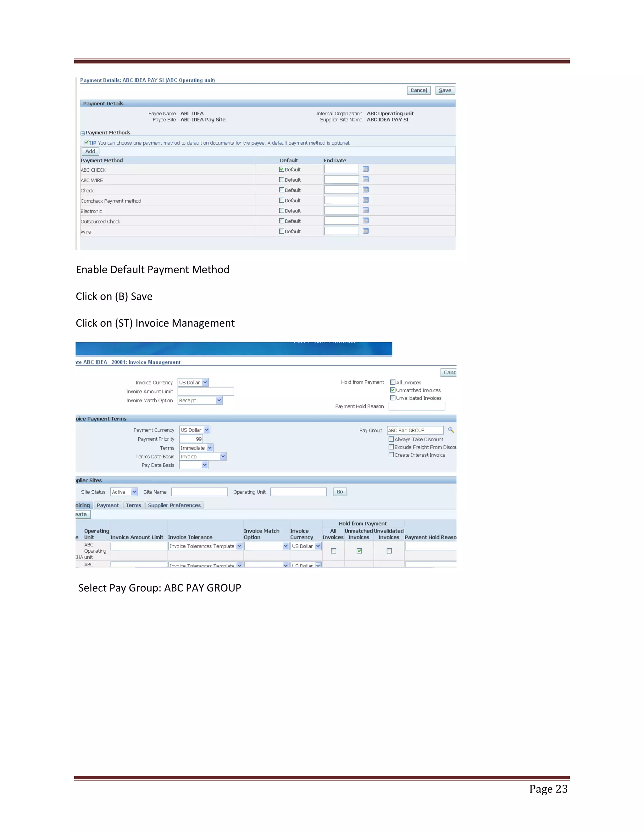
Task: Click Invoice Amount Limit field
Action: [x=206, y=391]
